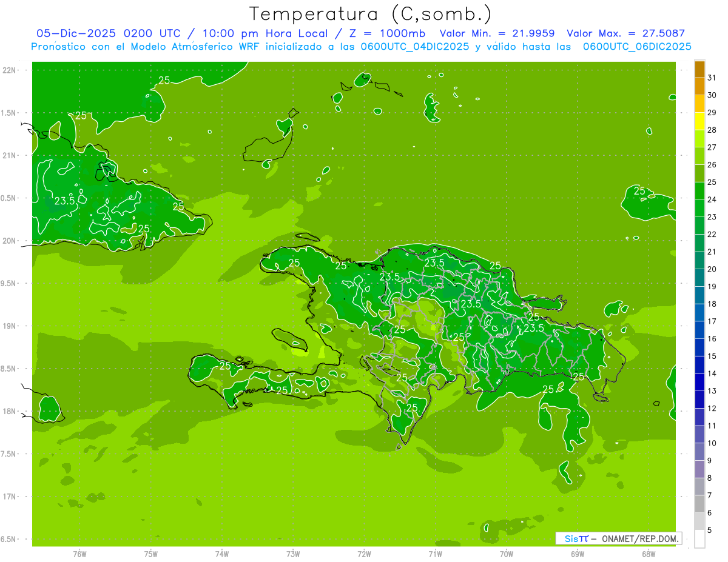728x562 pixels.
Task: Click the 17N latitude axis label
Action: [9, 497]
